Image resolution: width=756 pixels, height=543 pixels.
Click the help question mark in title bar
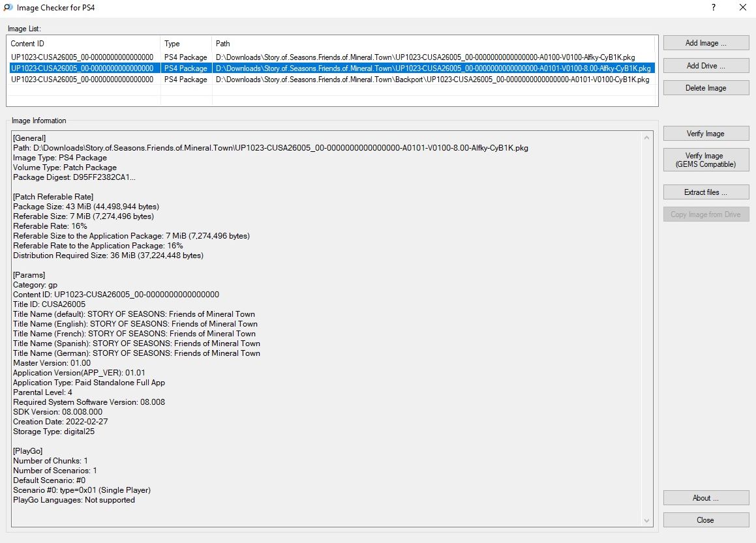[x=714, y=7]
